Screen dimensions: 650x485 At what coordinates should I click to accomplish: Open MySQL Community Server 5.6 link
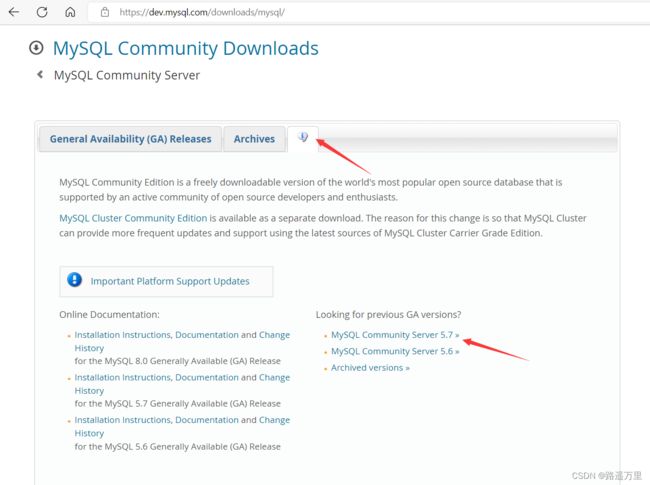395,351
